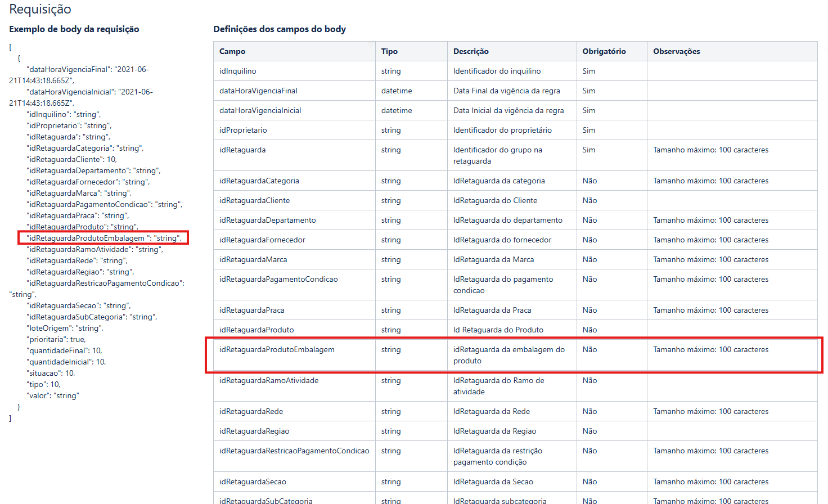Screen dimensions: 828x504
Task: Click "Exemplo de body da requisição" heading
Action: tap(74, 29)
